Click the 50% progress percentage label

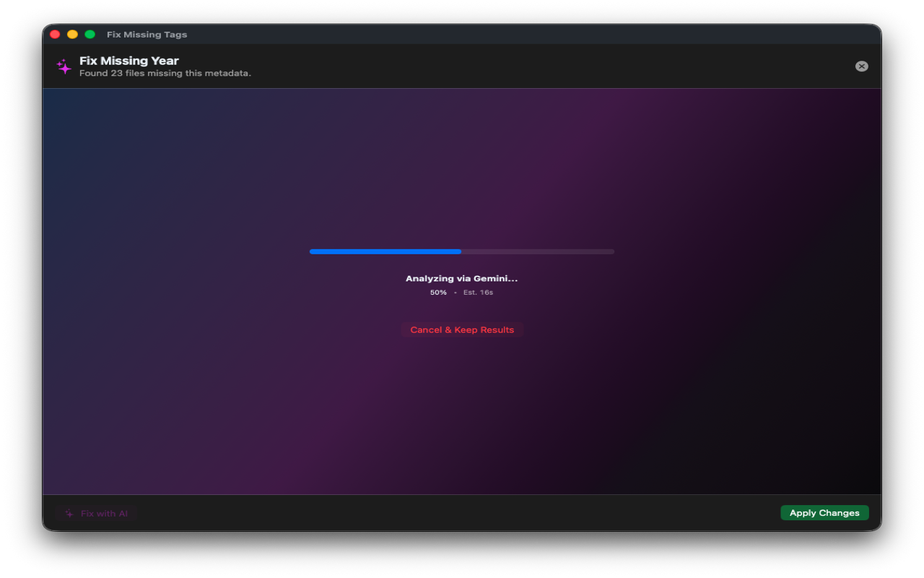pyautogui.click(x=438, y=293)
